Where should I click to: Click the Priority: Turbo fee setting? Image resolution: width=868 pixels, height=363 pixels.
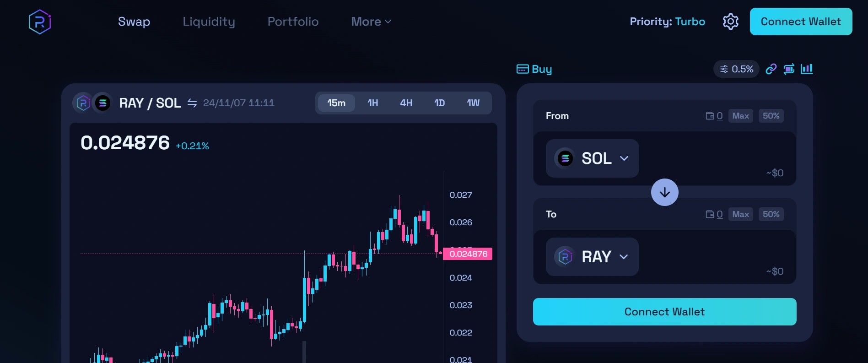pyautogui.click(x=667, y=22)
